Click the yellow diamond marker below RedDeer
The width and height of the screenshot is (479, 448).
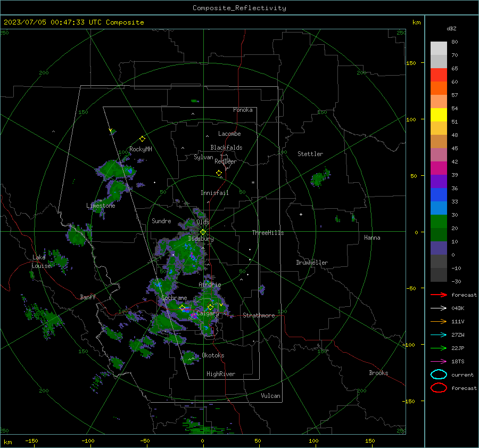219,173
